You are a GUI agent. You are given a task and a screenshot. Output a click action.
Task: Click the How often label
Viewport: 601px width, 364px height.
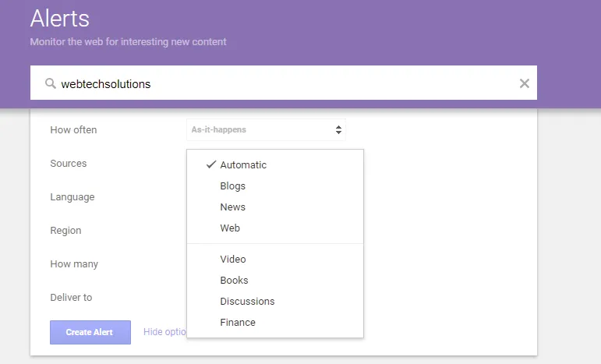pyautogui.click(x=73, y=130)
